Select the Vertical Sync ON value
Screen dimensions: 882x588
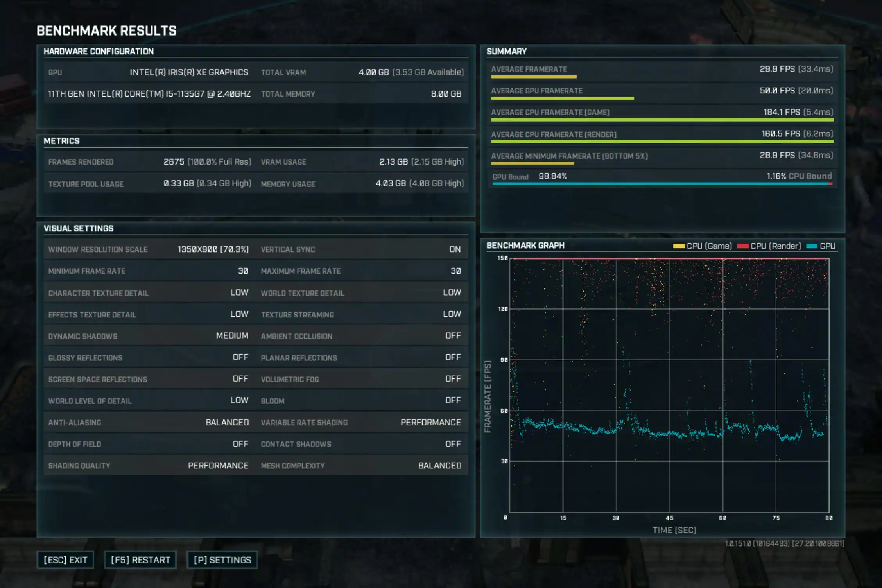click(x=455, y=249)
